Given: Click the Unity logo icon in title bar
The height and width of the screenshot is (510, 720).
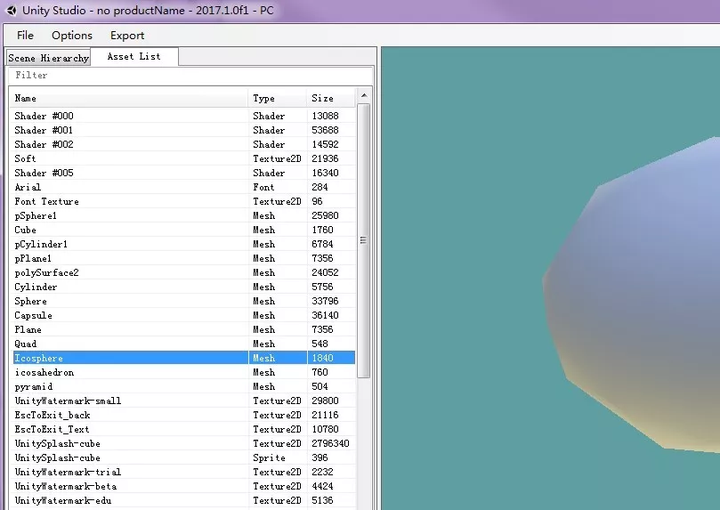Looking at the screenshot, I should pos(11,10).
